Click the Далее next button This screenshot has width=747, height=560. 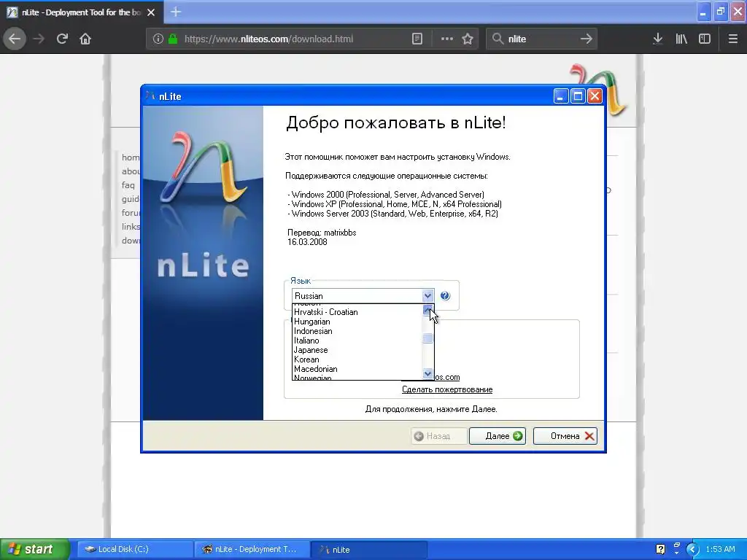(498, 436)
